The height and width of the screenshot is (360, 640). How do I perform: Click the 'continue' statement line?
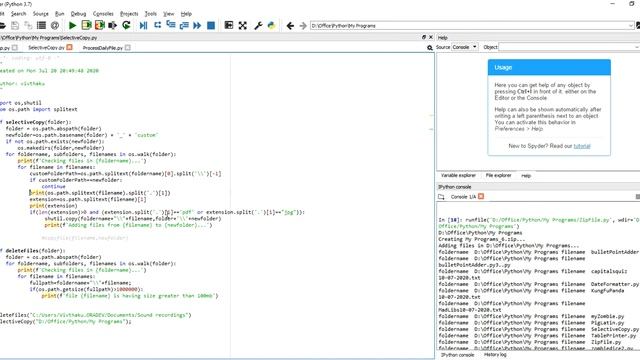pyautogui.click(x=53, y=187)
